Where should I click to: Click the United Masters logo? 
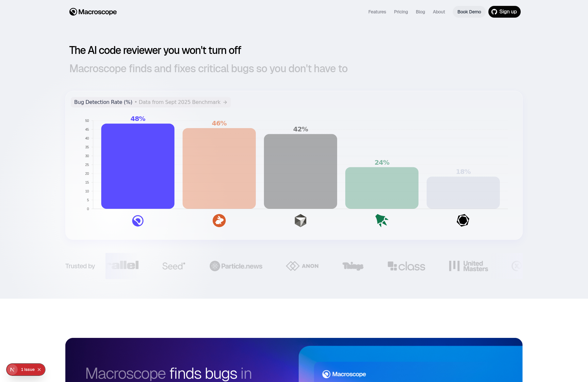(468, 266)
